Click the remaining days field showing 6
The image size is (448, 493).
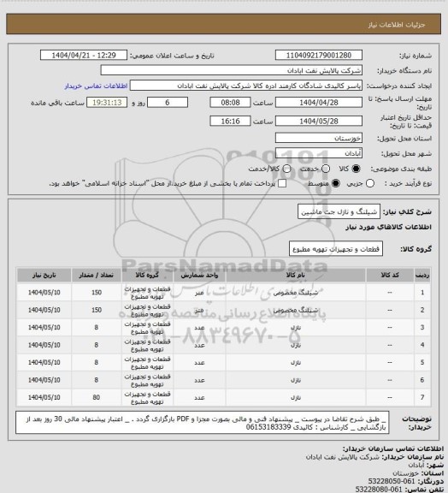point(168,103)
